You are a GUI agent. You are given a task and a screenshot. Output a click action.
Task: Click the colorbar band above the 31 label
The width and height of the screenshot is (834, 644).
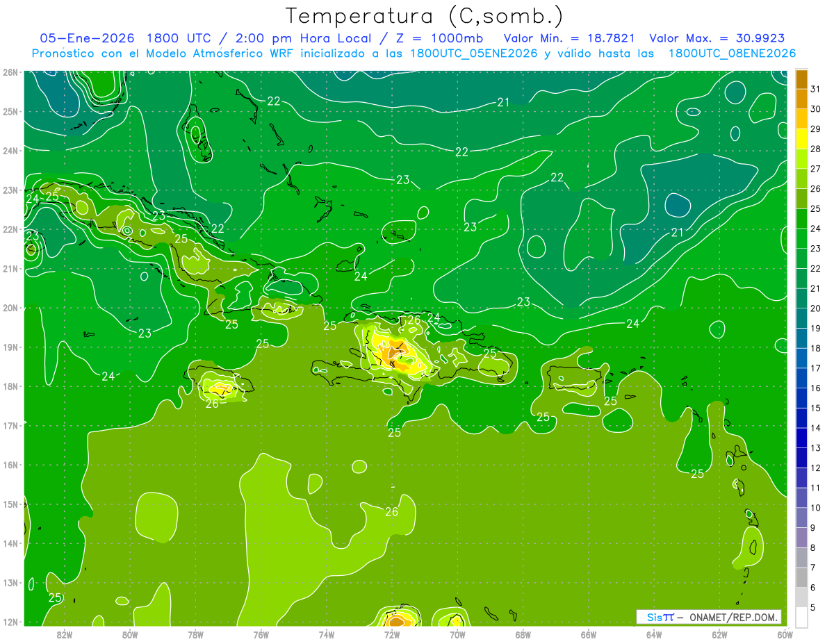coord(801,79)
